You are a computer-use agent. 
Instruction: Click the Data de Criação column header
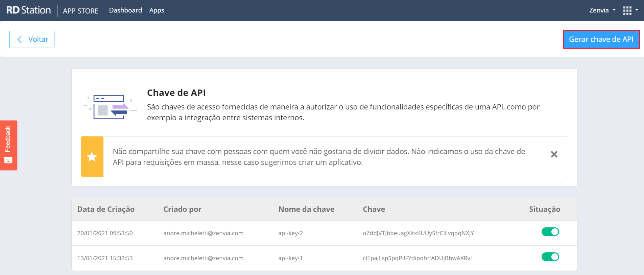pyautogui.click(x=106, y=209)
